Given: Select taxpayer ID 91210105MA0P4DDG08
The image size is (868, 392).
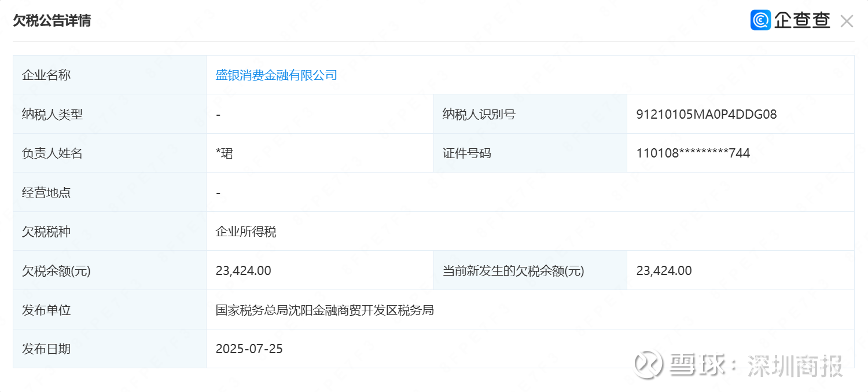Looking at the screenshot, I should pyautogui.click(x=706, y=115).
